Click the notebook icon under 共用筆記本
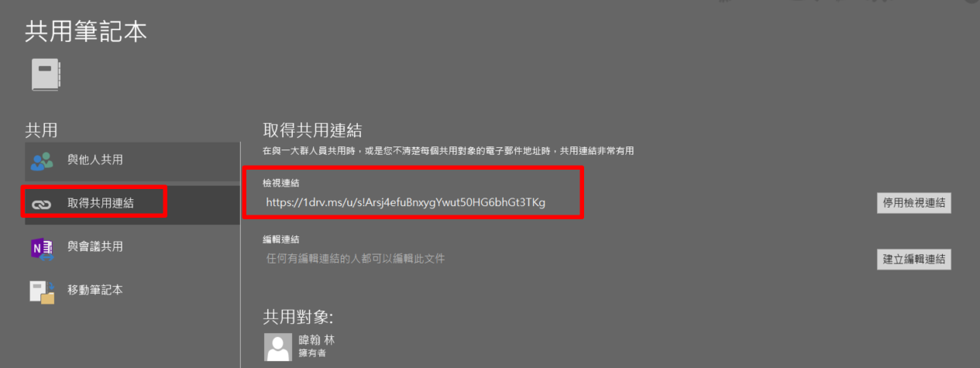The width and height of the screenshot is (980, 368). pos(46,76)
